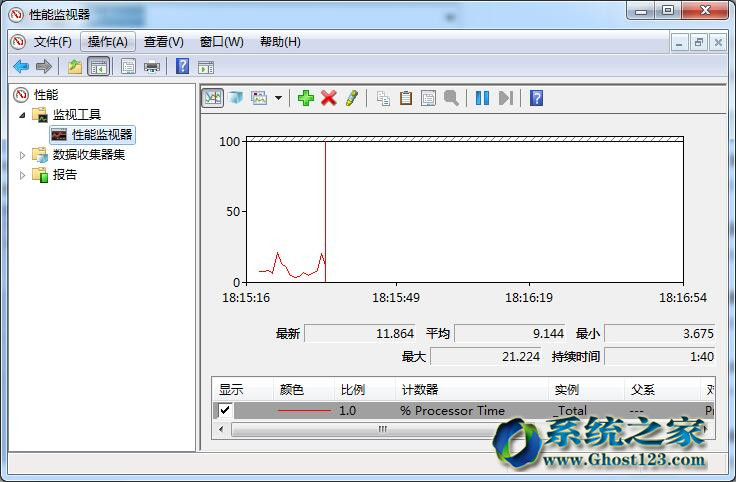Click counter list scrollbar left arrow
This screenshot has height=482, width=736.
pyautogui.click(x=221, y=429)
